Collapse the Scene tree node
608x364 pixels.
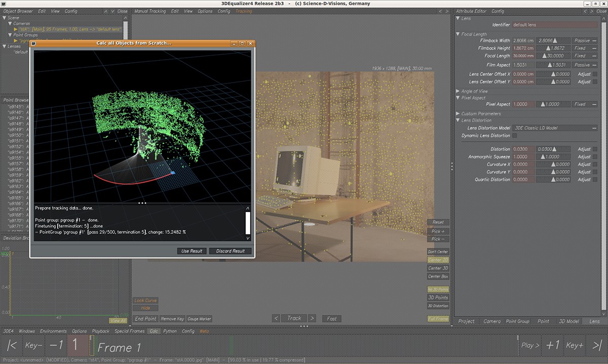click(5, 18)
